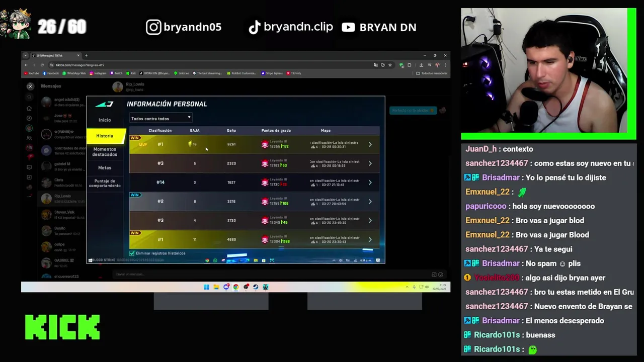Open Puntaje de comportamiento tab
The image size is (644, 362).
[x=105, y=183]
